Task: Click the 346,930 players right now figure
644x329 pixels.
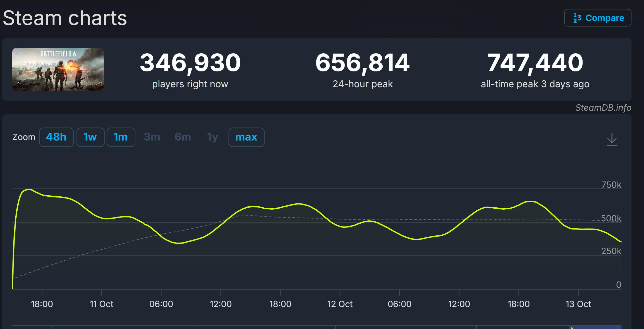Action: (x=190, y=63)
